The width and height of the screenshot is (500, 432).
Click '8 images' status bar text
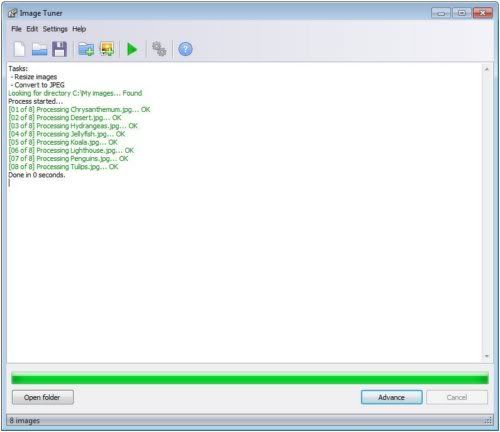[24, 421]
